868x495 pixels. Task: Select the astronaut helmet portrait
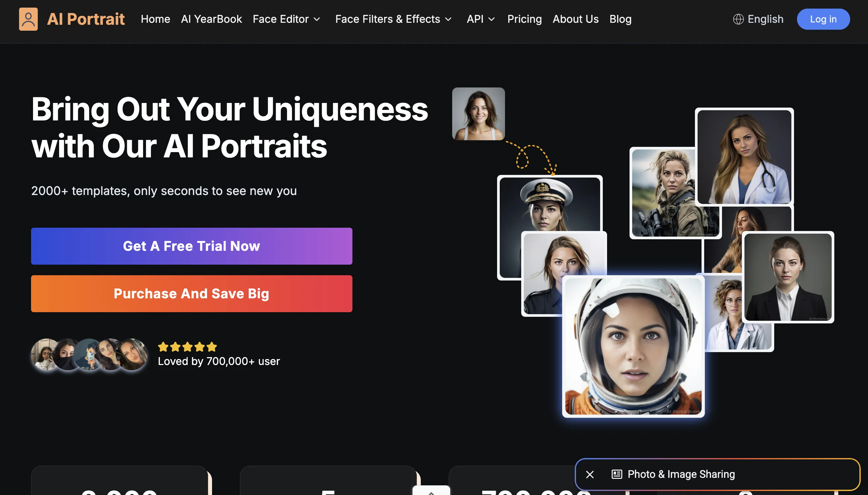coord(633,346)
